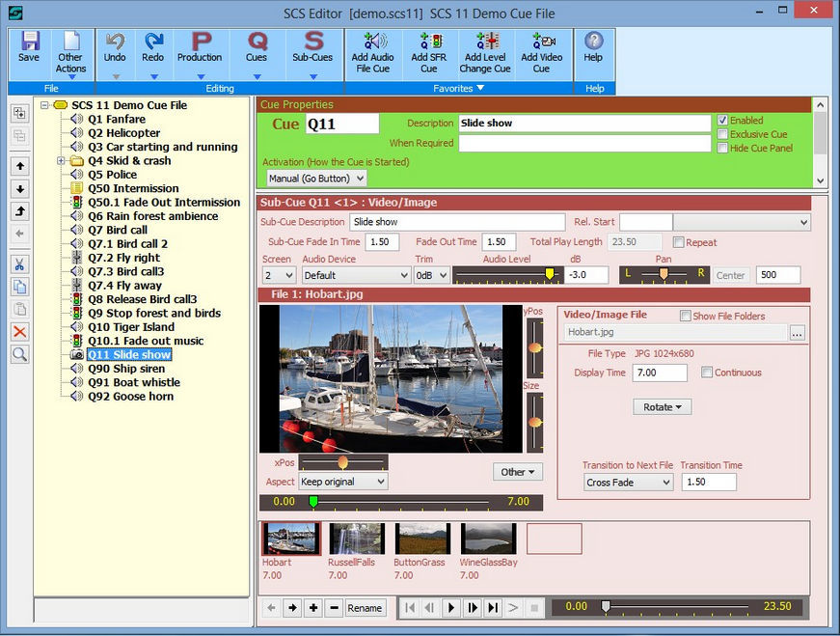Screen dimensions: 840x636
Task: Click the scissors cut icon in sidebar
Action: [x=19, y=263]
